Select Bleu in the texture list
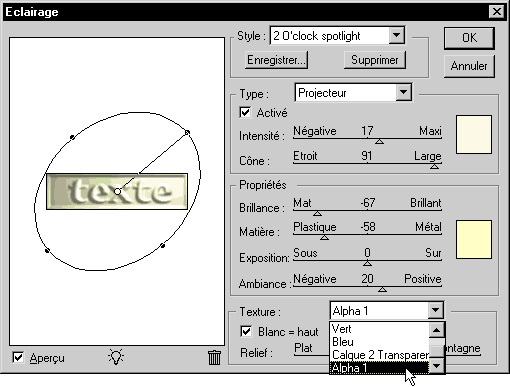Viewport: 510px width, 387px height. 379,342
